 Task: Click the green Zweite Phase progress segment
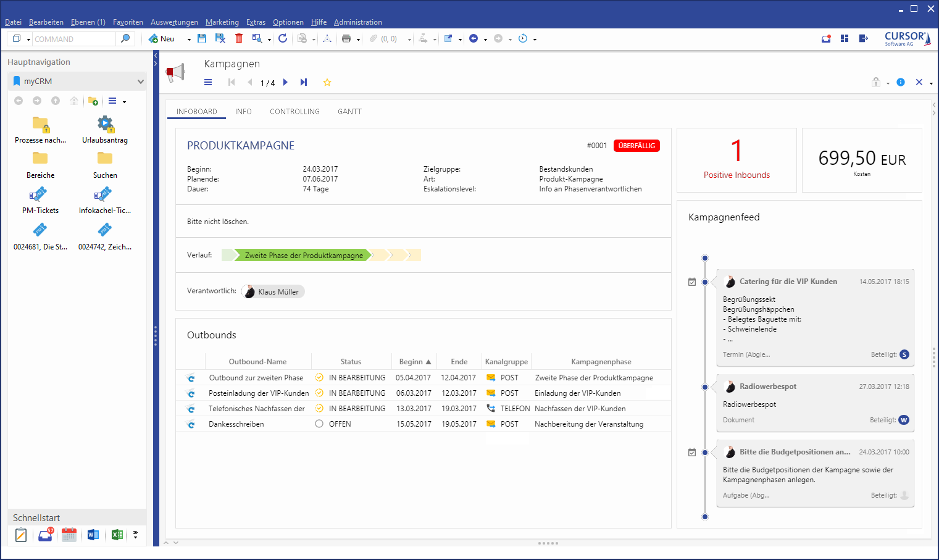[303, 256]
